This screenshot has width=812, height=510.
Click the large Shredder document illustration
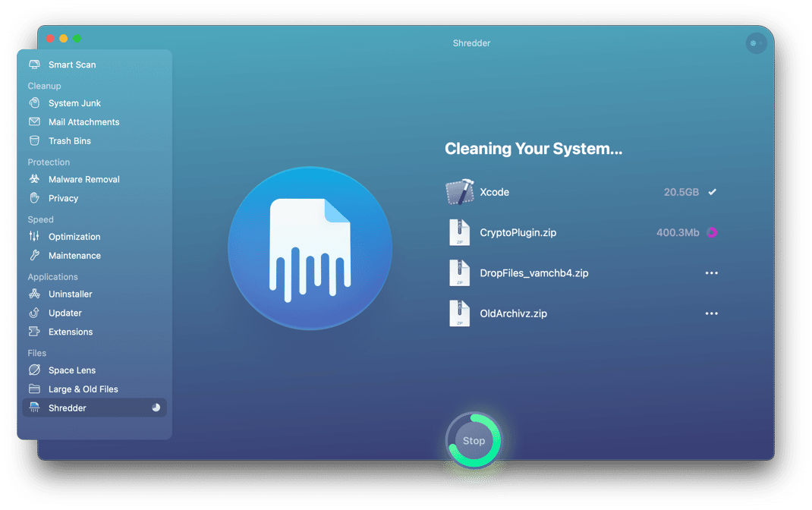310,248
